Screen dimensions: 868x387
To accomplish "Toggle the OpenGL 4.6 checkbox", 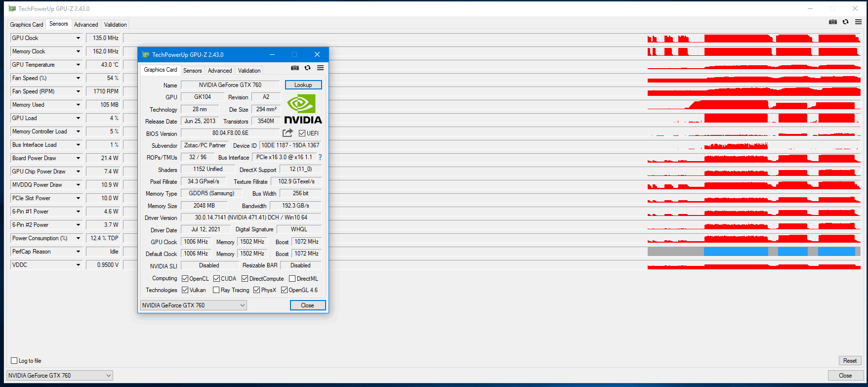I will tap(285, 290).
